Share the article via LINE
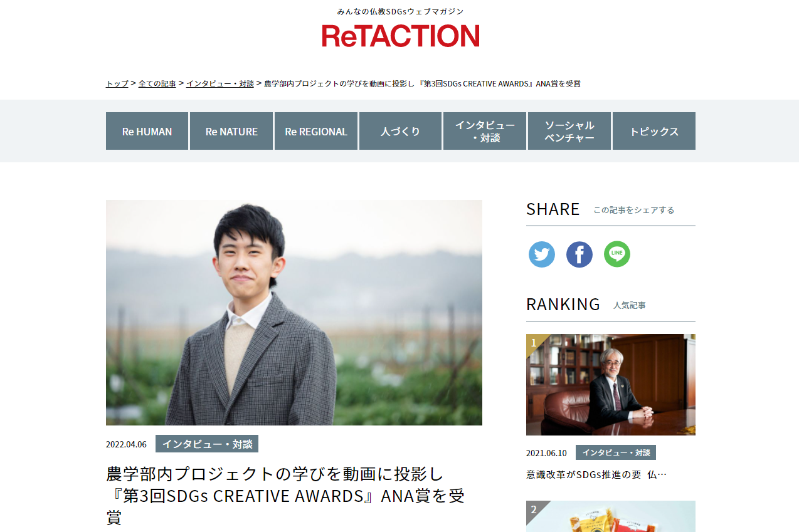Screen dimensions: 799x532 point(617,254)
